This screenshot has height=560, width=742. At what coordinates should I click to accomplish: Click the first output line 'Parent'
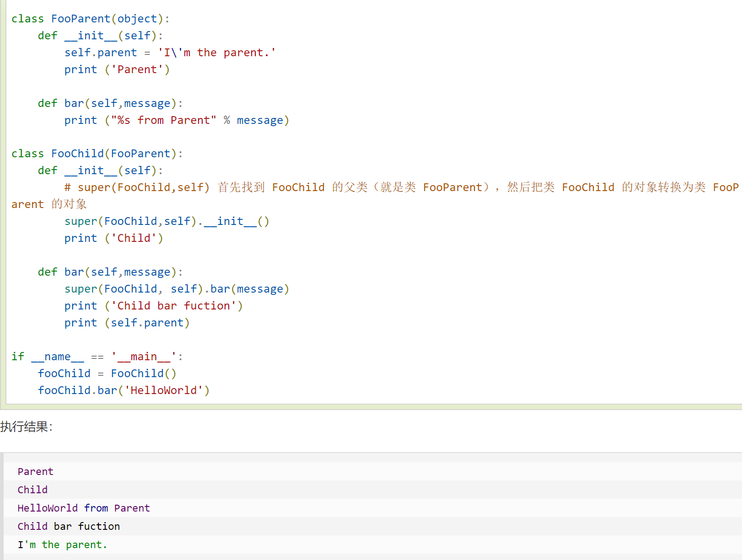pyautogui.click(x=35, y=472)
